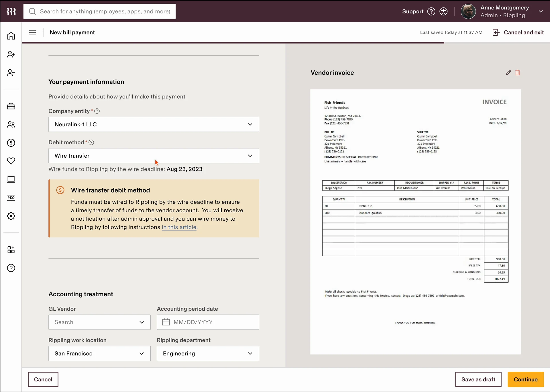Click the Rippling logo icon
550x392 pixels.
pos(11,11)
